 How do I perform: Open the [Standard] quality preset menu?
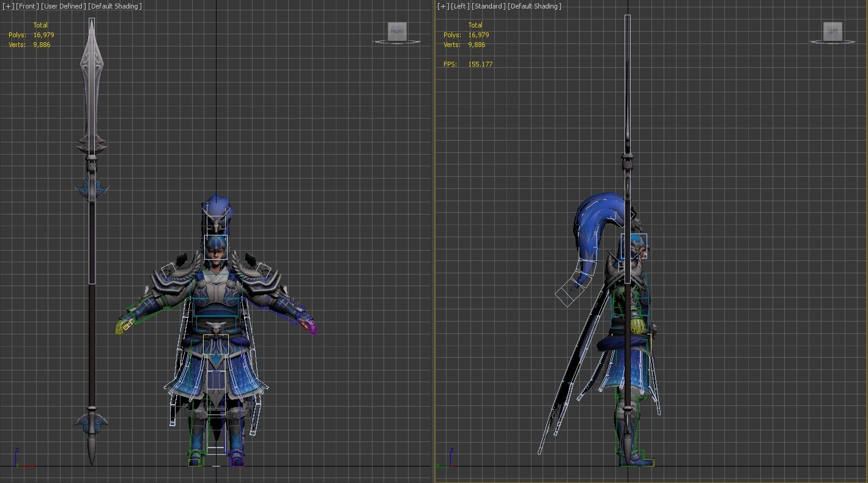click(488, 6)
